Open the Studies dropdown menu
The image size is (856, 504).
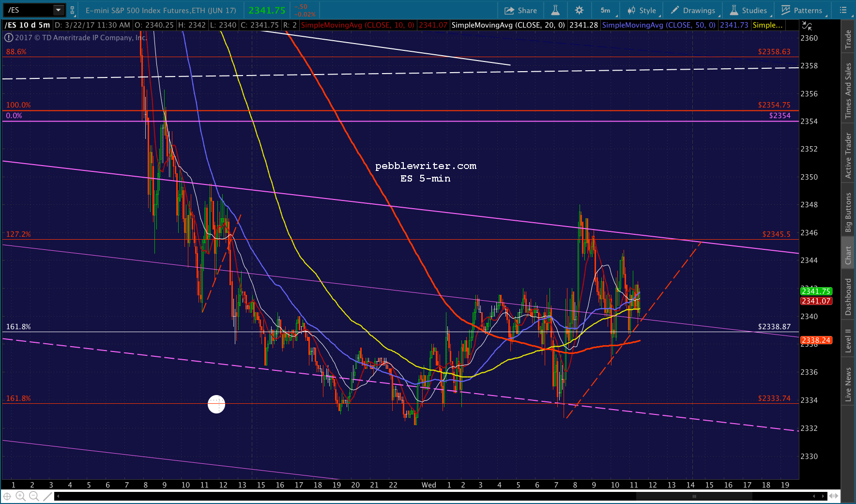(x=749, y=10)
